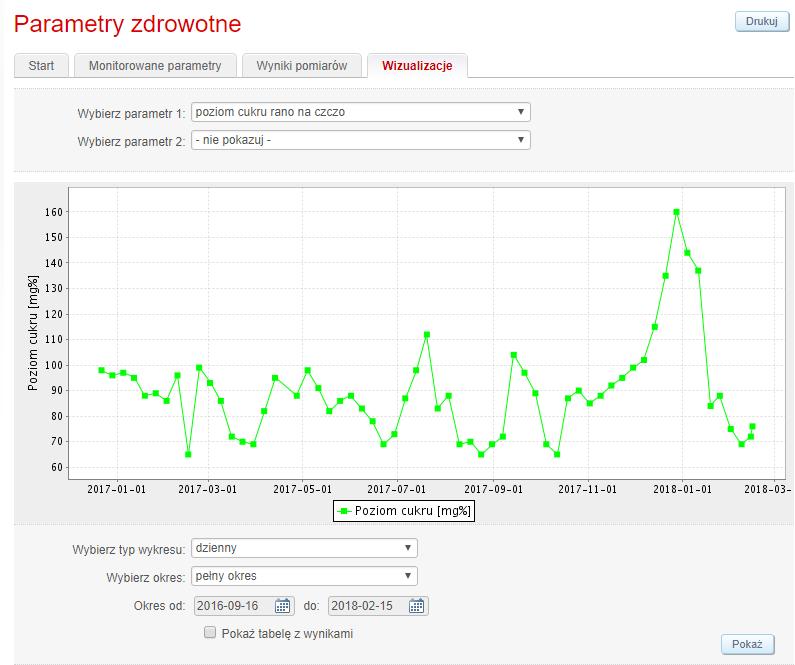This screenshot has width=795, height=665.
Task: Click x-axis label 2017-03-01
Action: point(207,489)
